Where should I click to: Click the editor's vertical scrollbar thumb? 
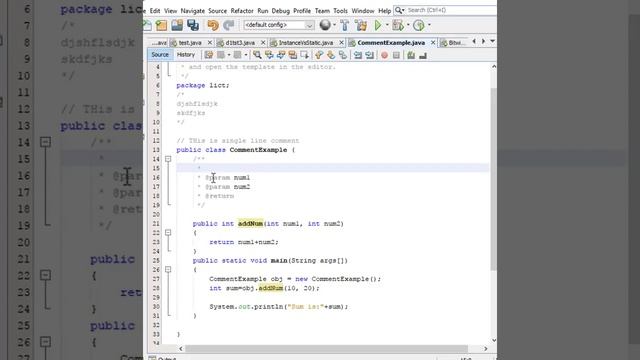coord(493,179)
